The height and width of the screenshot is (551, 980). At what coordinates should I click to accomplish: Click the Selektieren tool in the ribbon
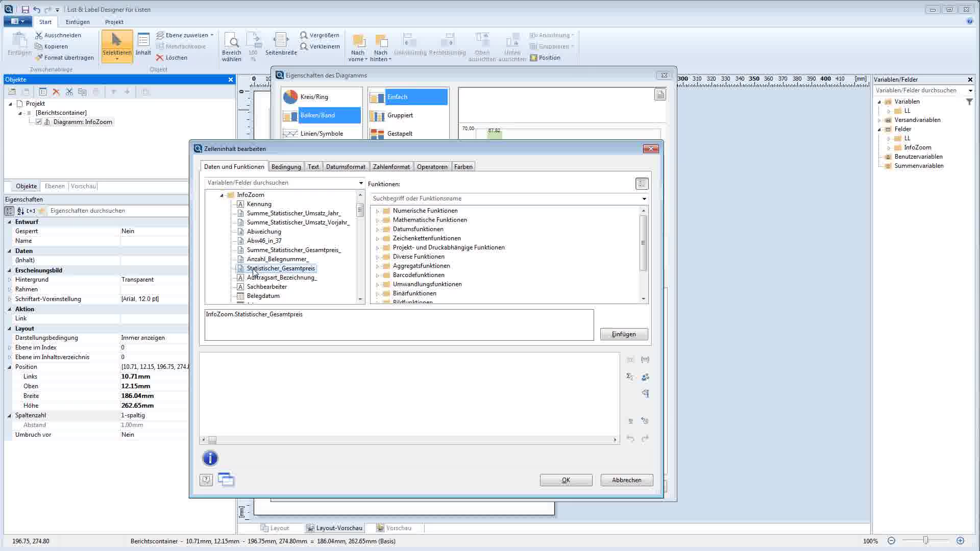point(117,46)
